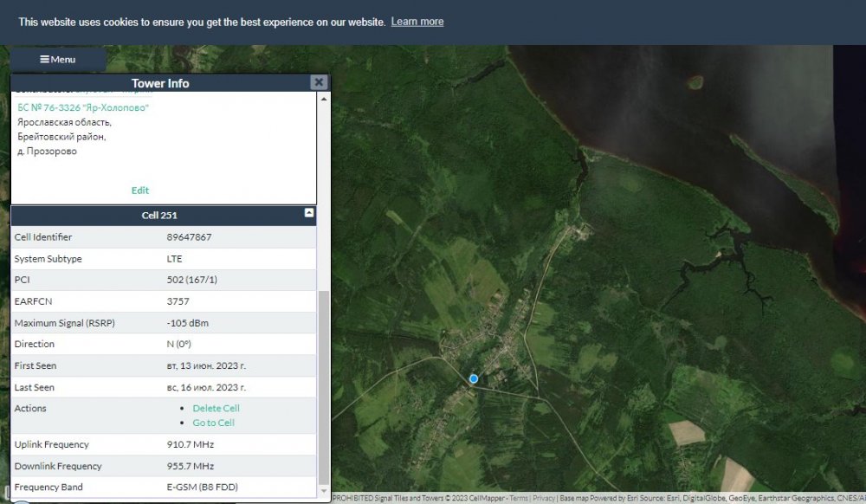
Task: Click the Tower Info scrollbar thumb
Action: click(324, 387)
